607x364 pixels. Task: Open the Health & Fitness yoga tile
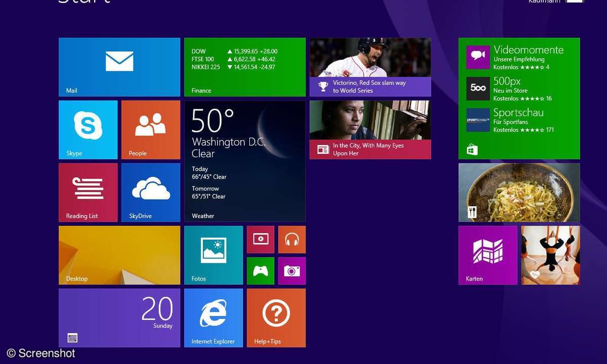pos(551,255)
